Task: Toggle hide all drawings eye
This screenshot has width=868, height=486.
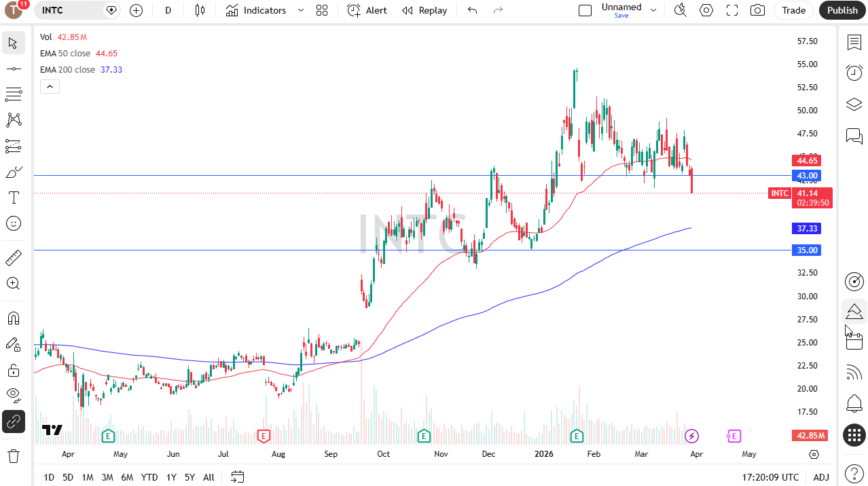Action: pyautogui.click(x=13, y=396)
